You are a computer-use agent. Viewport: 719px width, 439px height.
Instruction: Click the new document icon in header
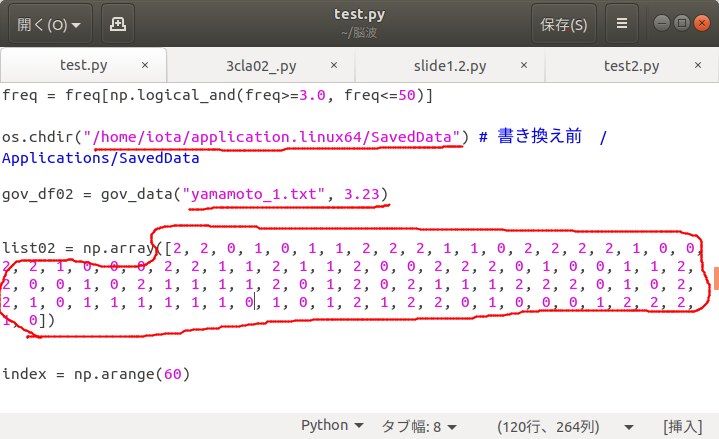[x=118, y=23]
